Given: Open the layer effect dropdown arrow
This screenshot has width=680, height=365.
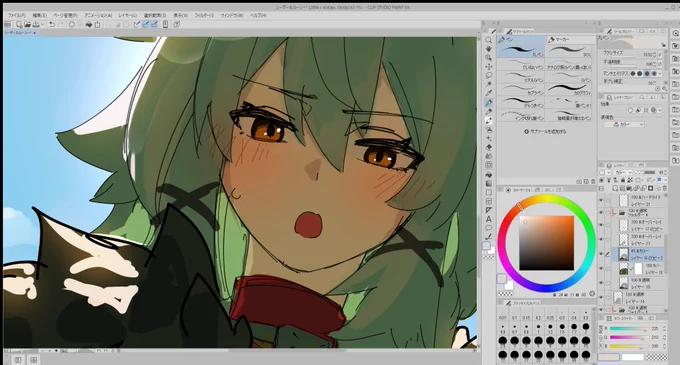Looking at the screenshot, I should click(660, 111).
